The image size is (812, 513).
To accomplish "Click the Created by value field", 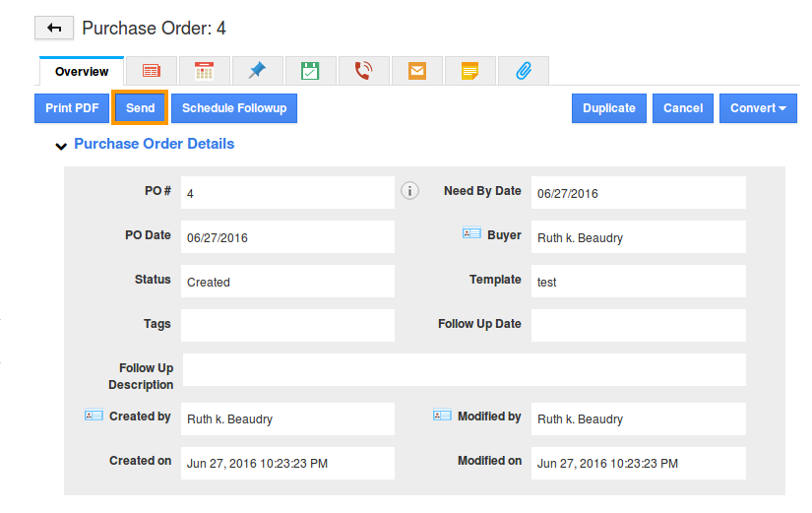I will pyautogui.click(x=287, y=418).
